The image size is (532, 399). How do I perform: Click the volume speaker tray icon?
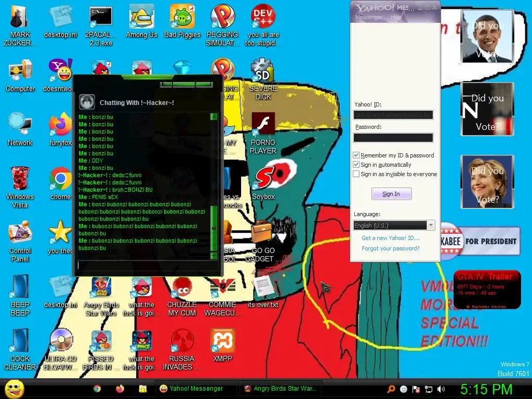coord(441,389)
